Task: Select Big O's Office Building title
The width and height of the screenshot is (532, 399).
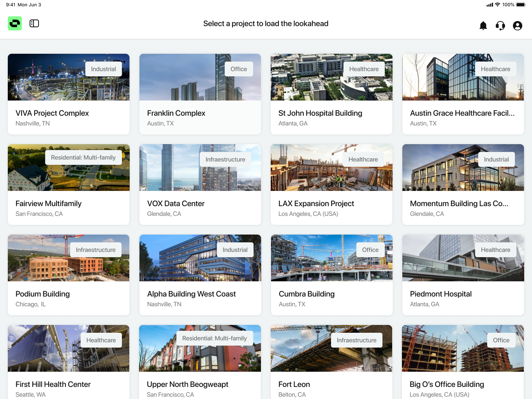Action: point(447,384)
